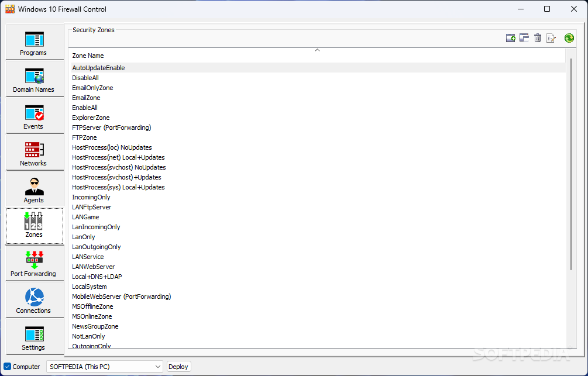
Task: Maximize the Firewall Control window
Action: (x=547, y=9)
